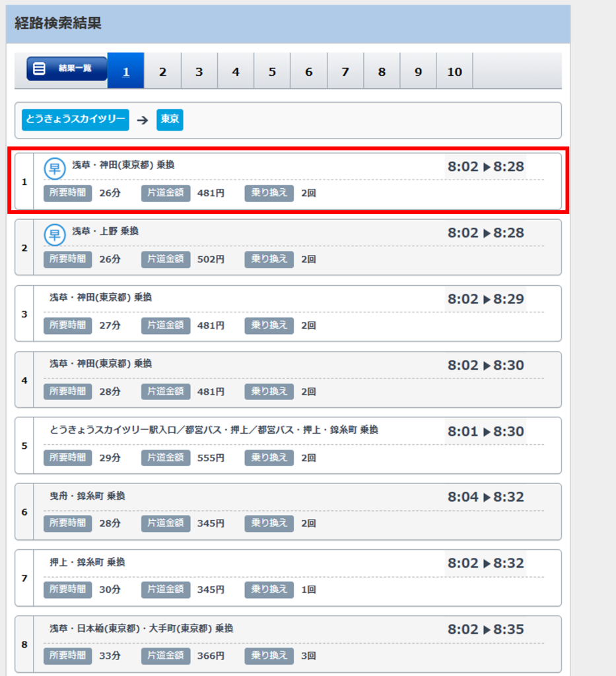
Task: Click the 結果一覧 list icon button
Action: 67,69
